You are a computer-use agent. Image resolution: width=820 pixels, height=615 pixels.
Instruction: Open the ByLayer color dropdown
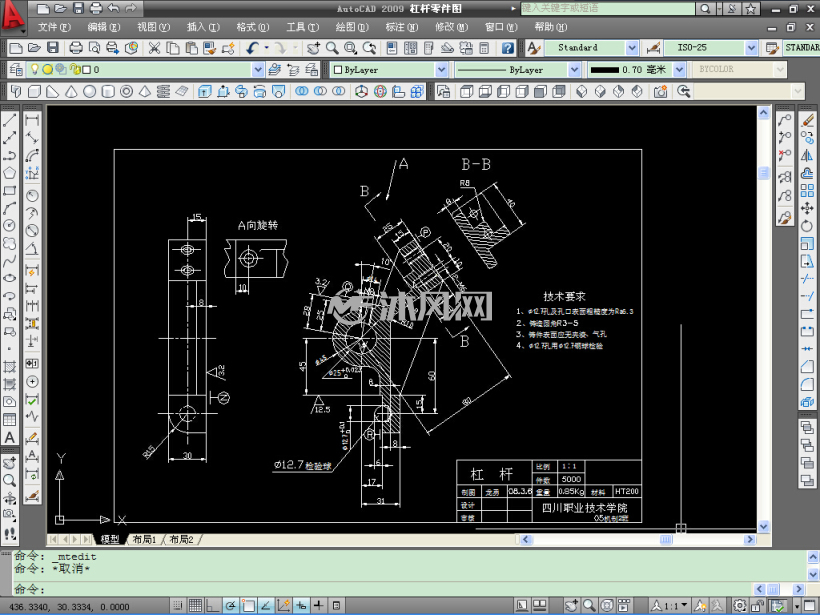pos(442,70)
